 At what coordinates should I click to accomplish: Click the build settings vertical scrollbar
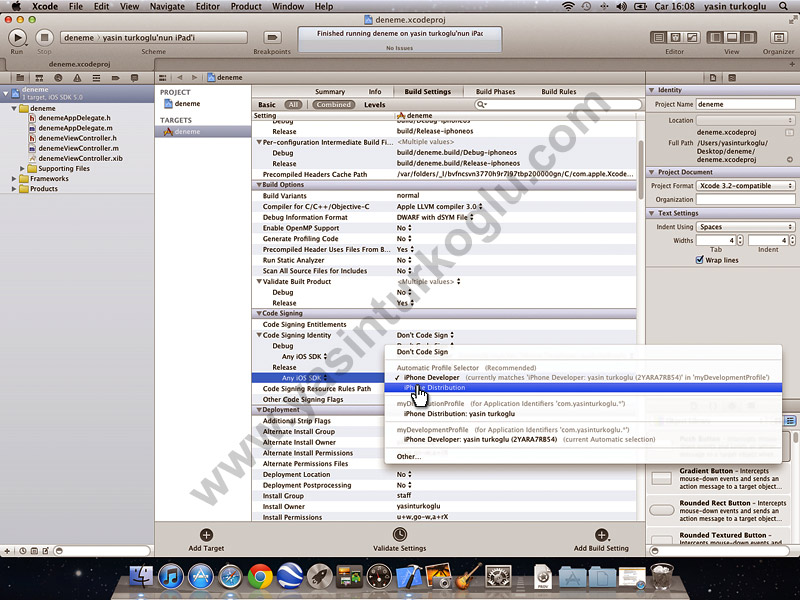click(641, 168)
